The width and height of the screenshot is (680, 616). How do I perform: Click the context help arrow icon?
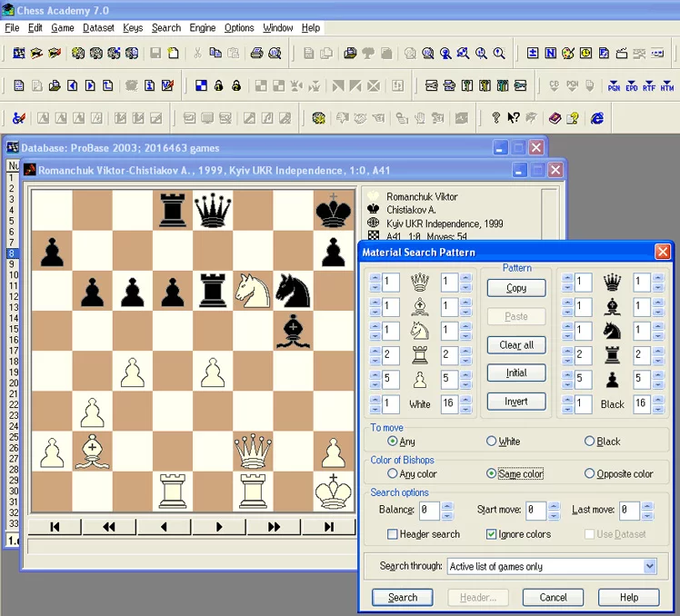point(514,118)
